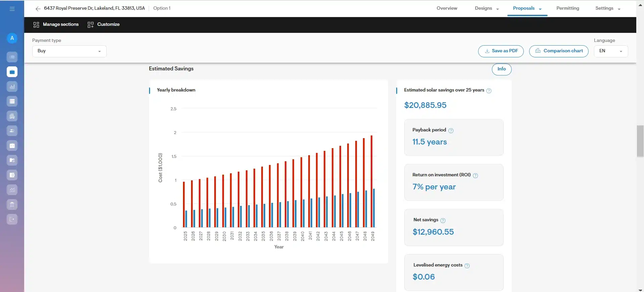644x292 pixels.
Task: Go back using the left arrow
Action: click(x=38, y=9)
